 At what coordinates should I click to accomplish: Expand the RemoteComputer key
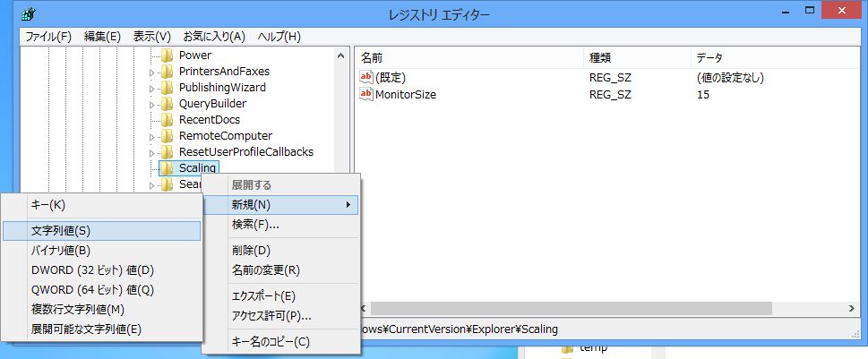click(x=151, y=136)
